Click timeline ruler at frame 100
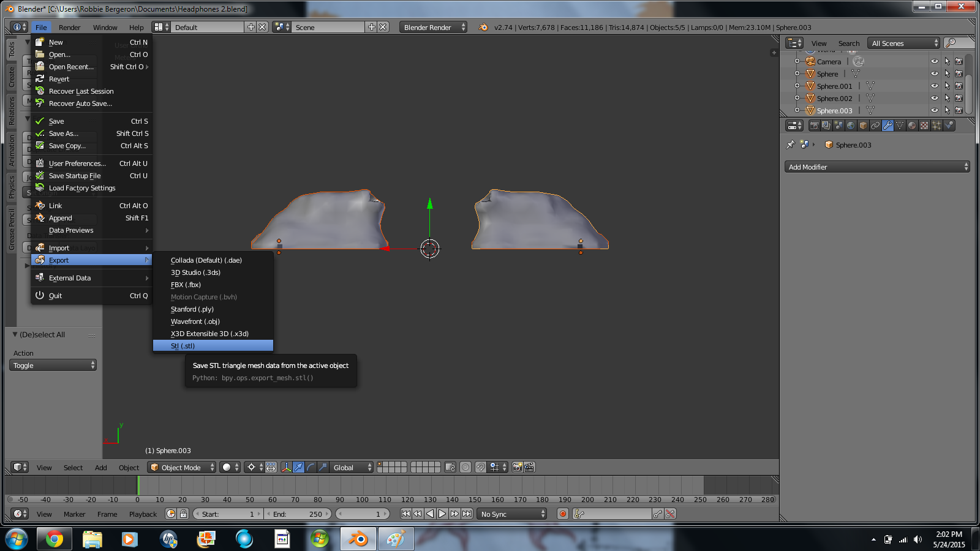Screen dimensions: 980x551 [363, 500]
